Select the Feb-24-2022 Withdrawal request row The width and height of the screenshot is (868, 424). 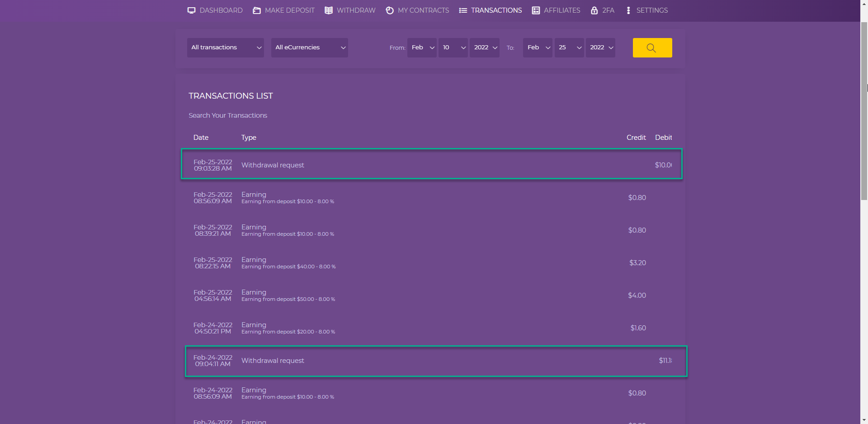point(436,361)
